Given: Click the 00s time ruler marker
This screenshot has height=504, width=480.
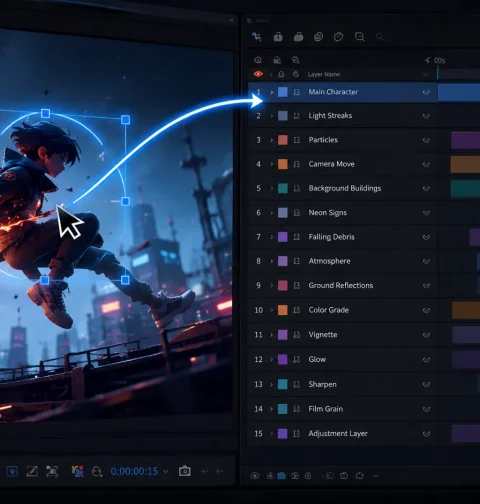Looking at the screenshot, I should 440,60.
